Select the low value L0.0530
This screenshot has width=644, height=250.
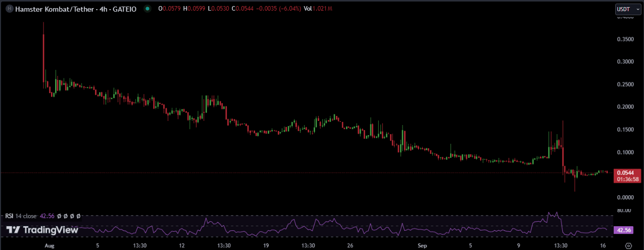tap(218, 9)
